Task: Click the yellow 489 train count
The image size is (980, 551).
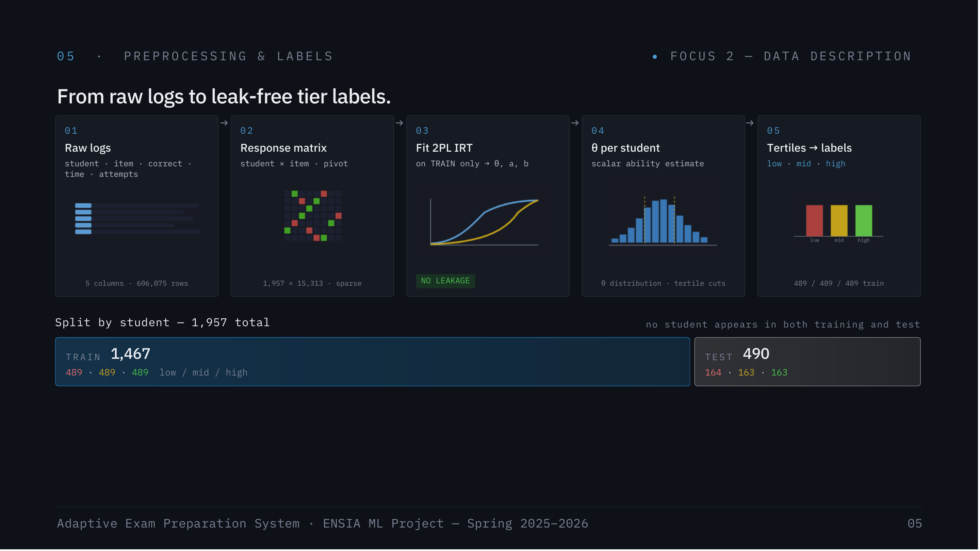Action: pyautogui.click(x=107, y=373)
